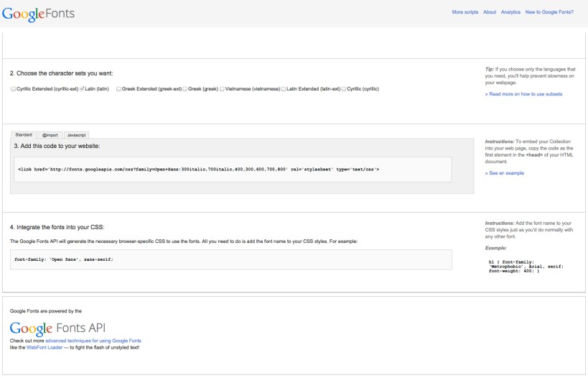This screenshot has height=378, width=588.
Task: Select the Latin Extended (latin-ext) checkbox
Action: [x=284, y=89]
